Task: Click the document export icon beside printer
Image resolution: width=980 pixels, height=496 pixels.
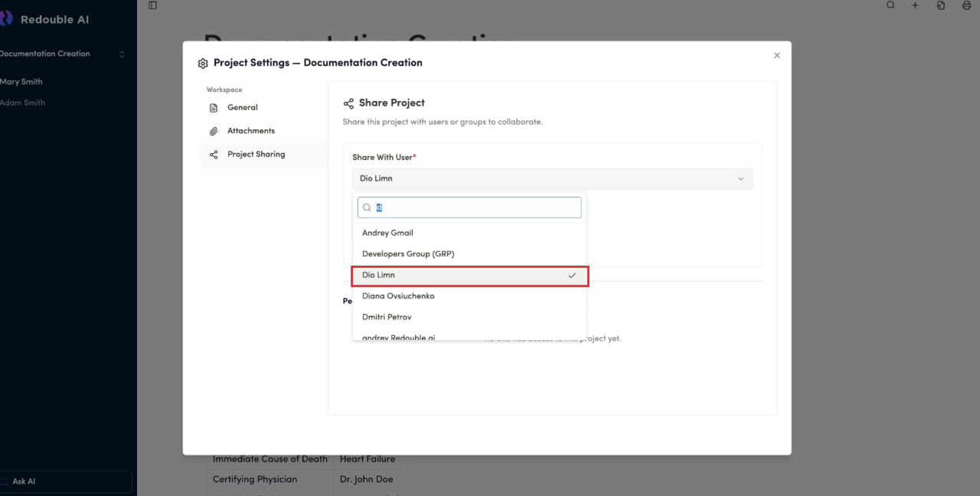Action: tap(941, 5)
